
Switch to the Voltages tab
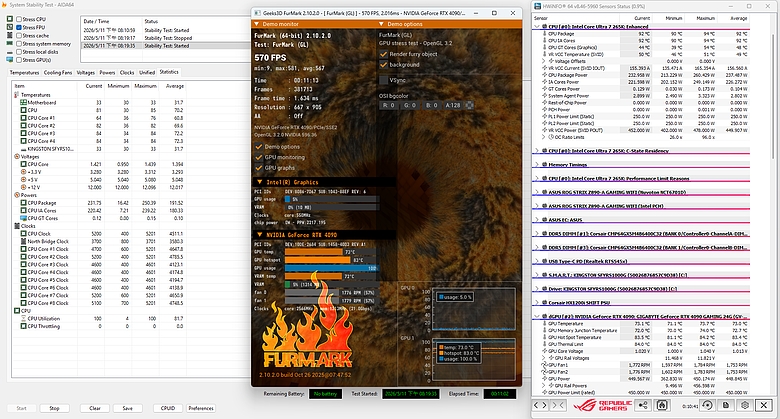[86, 73]
